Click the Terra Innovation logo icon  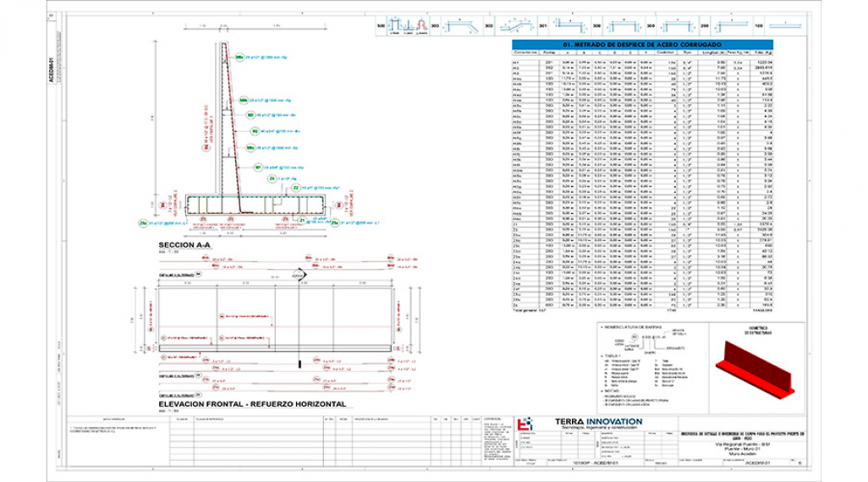[x=525, y=424]
